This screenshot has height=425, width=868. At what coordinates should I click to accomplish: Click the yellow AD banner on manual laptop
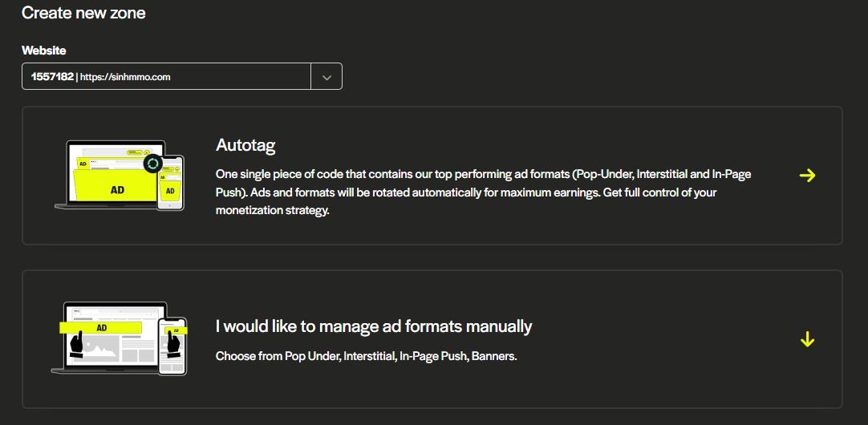coord(101,328)
